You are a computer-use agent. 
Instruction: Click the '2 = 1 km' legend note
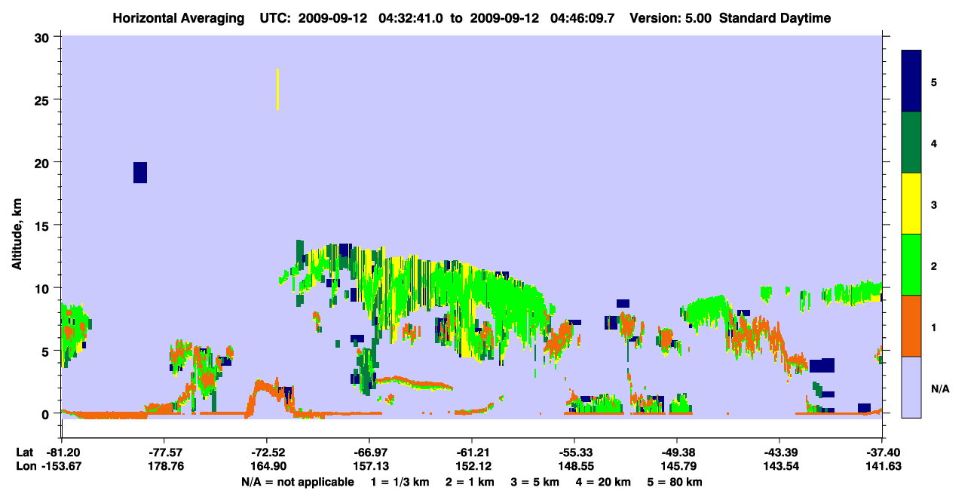tap(469, 482)
